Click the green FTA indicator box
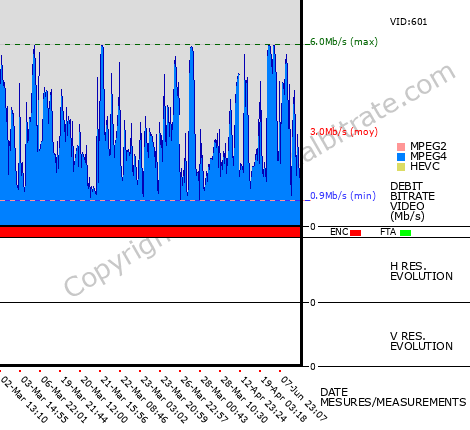470x430 pixels. tap(405, 233)
